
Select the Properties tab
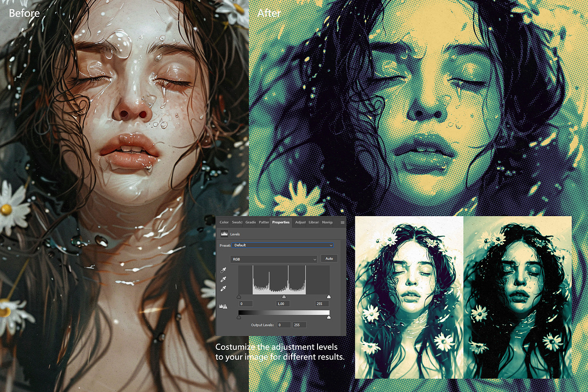pyautogui.click(x=281, y=222)
